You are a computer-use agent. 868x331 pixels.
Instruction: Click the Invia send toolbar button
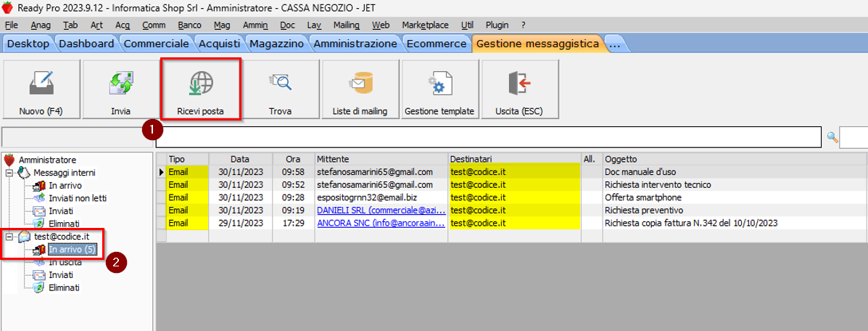(x=120, y=89)
